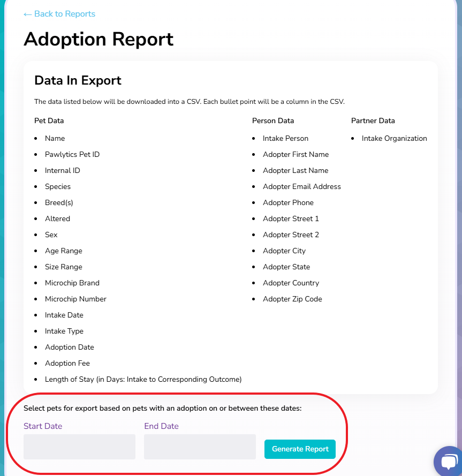The width and height of the screenshot is (462, 476).
Task: Click the Adopter Zip Code list item
Action: tap(292, 299)
